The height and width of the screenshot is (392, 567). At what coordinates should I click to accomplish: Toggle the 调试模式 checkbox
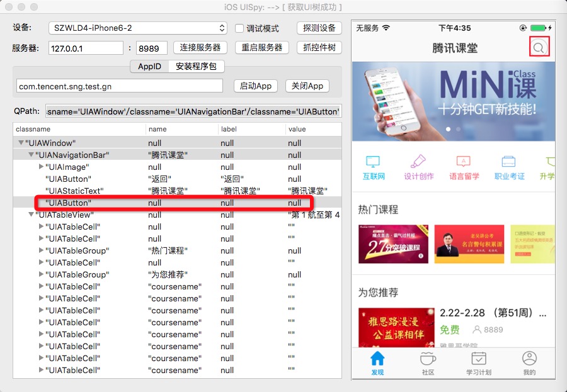(239, 28)
